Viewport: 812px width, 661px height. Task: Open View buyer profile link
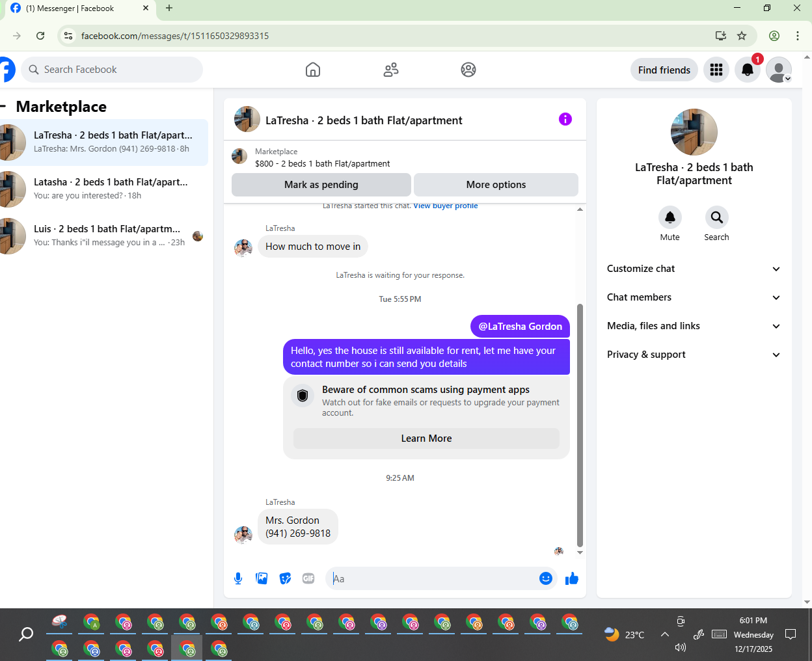(x=446, y=206)
